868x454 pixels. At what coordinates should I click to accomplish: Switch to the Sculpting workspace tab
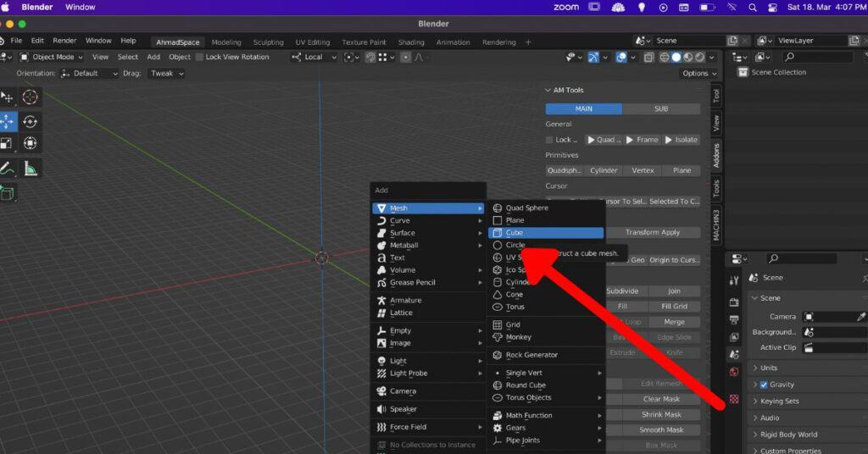pos(268,42)
